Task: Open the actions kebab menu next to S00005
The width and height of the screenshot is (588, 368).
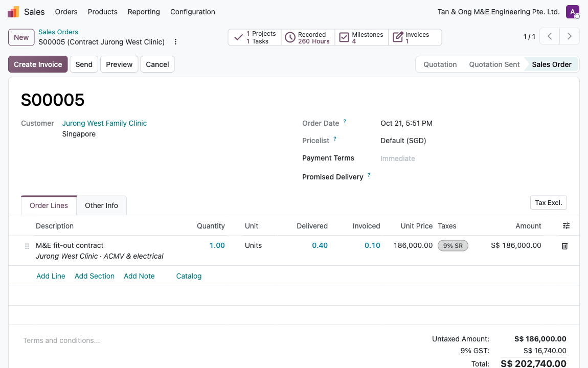Action: (175, 42)
